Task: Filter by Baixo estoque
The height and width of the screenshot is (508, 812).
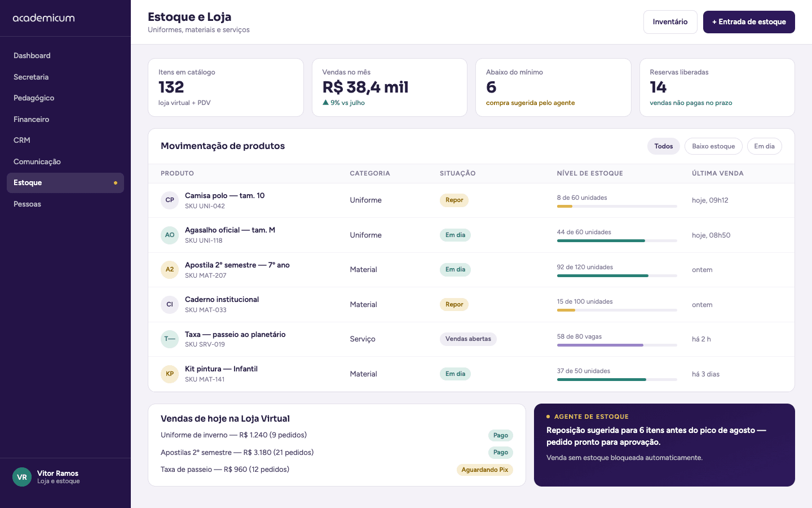Action: click(x=713, y=146)
